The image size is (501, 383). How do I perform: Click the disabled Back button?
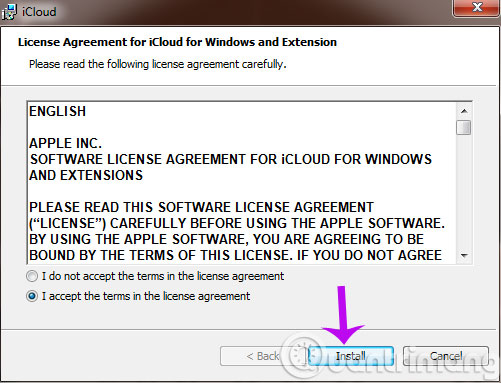coord(263,356)
